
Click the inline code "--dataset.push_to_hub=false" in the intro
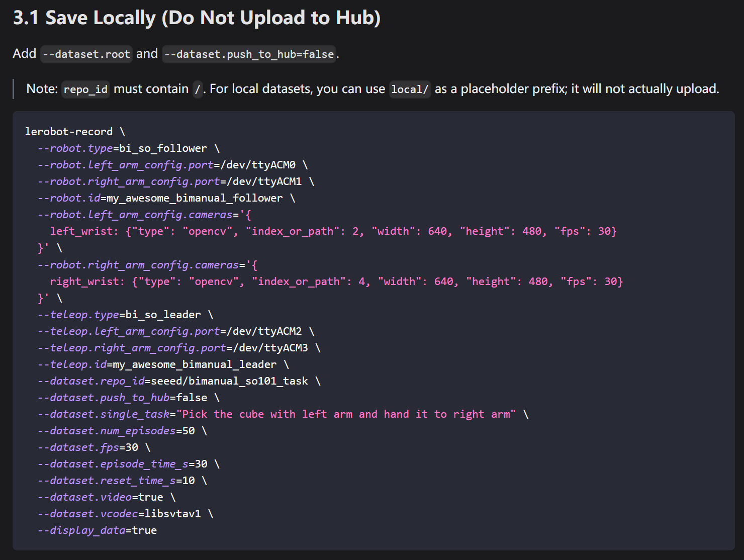click(249, 54)
